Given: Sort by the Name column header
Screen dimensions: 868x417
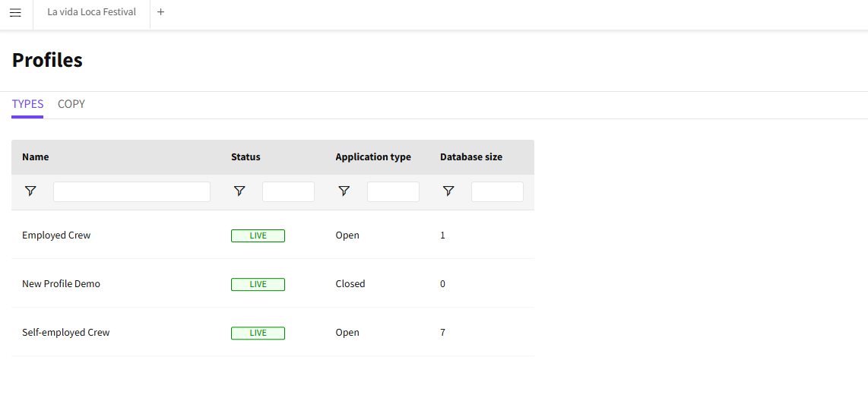Looking at the screenshot, I should (x=36, y=157).
